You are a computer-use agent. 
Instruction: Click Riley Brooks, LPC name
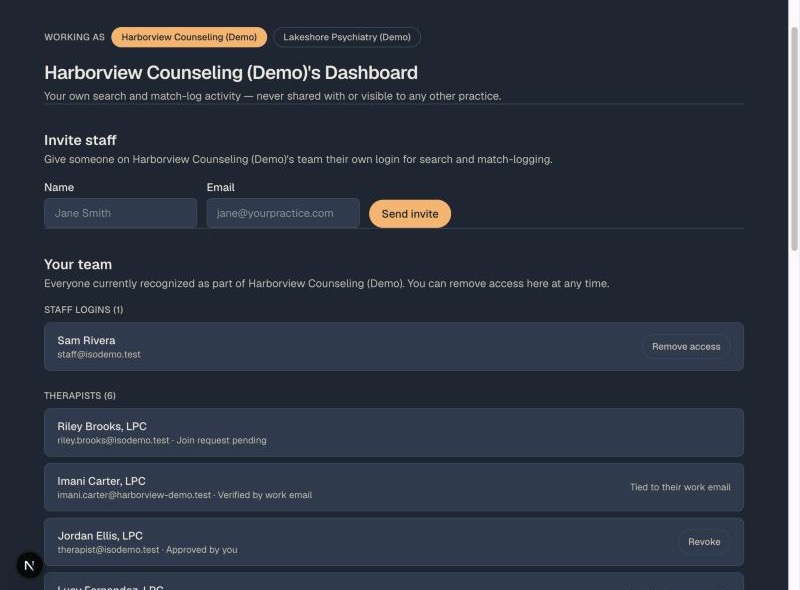click(102, 426)
